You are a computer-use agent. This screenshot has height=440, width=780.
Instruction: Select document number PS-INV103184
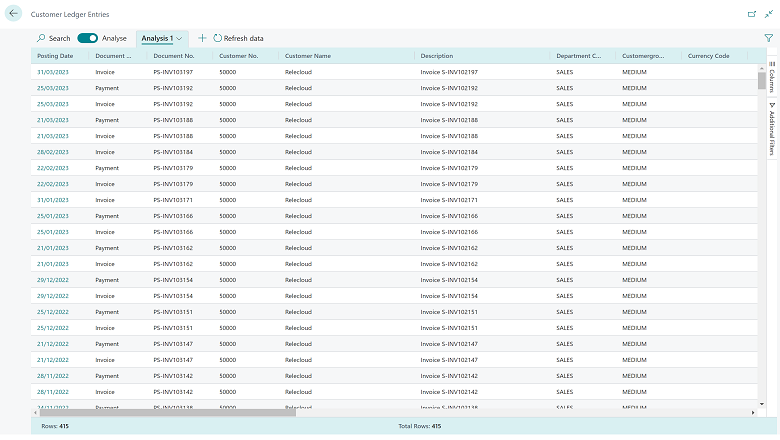coord(173,152)
